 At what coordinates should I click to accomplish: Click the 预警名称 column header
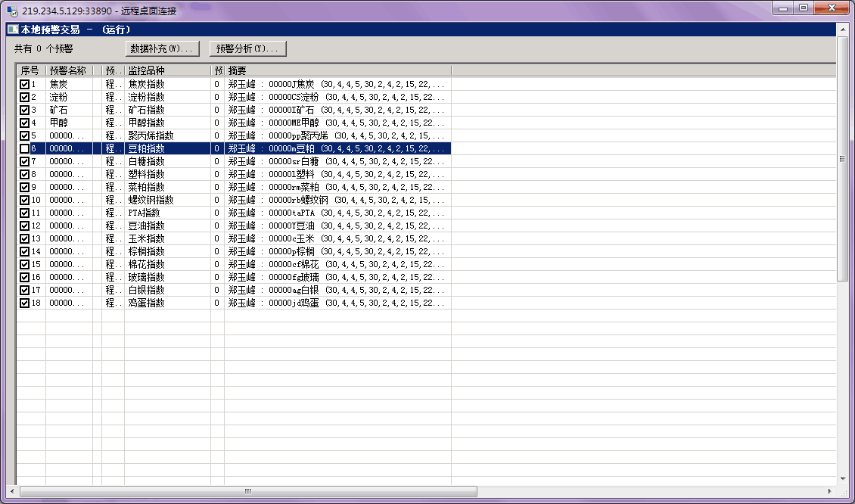68,70
